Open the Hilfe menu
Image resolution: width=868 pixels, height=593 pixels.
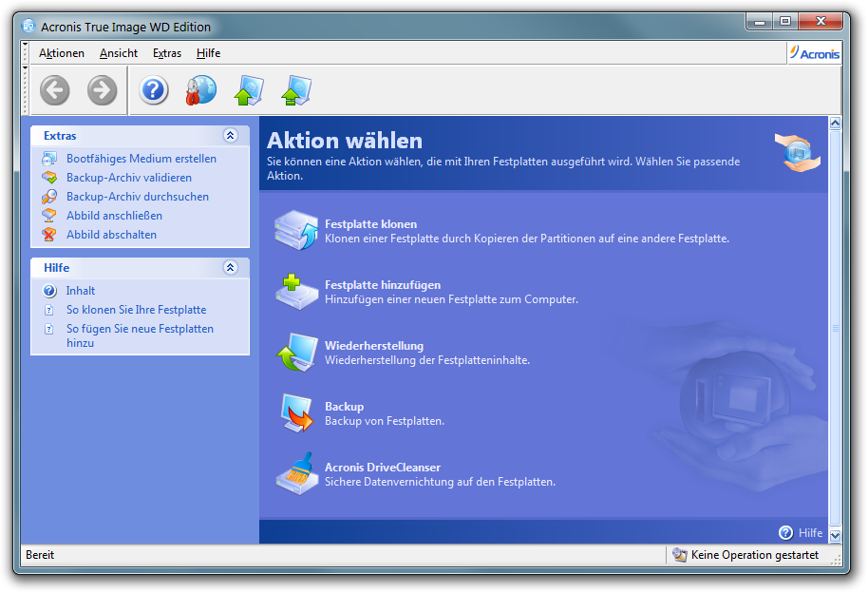[x=208, y=53]
